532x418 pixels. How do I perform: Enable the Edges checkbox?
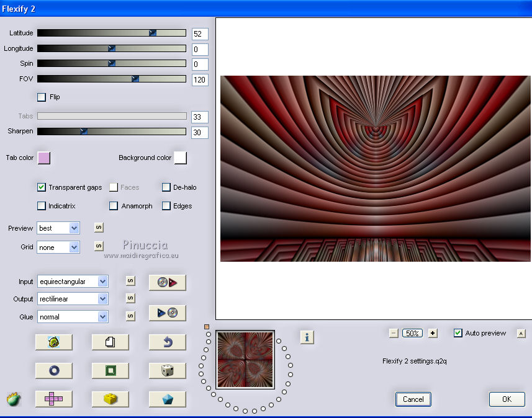pos(166,206)
